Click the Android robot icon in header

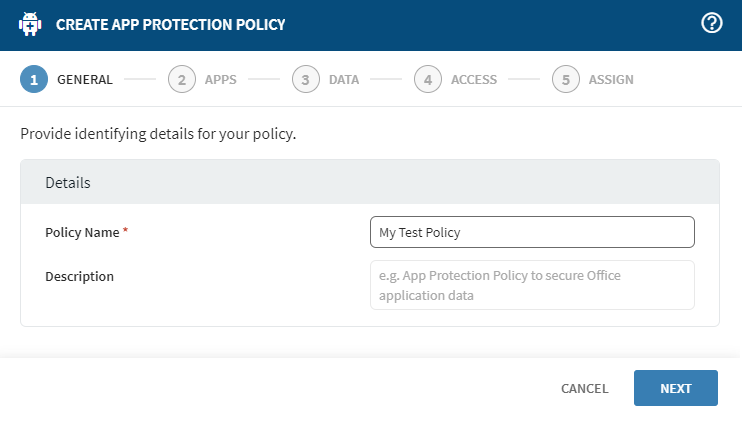coord(30,24)
